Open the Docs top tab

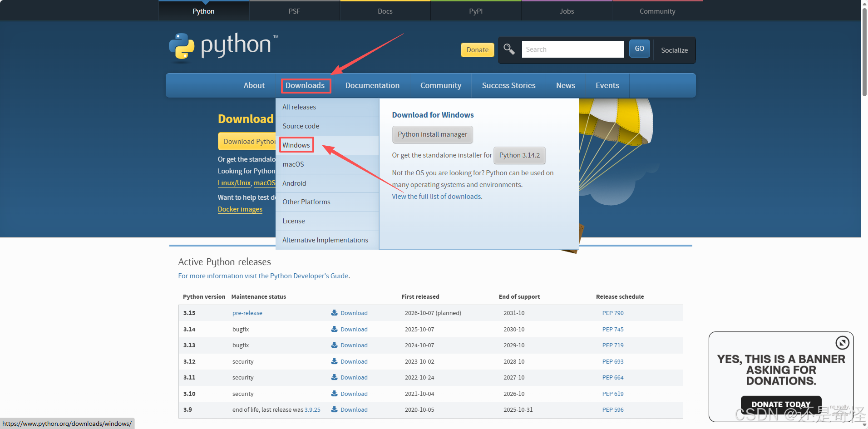[x=385, y=11]
